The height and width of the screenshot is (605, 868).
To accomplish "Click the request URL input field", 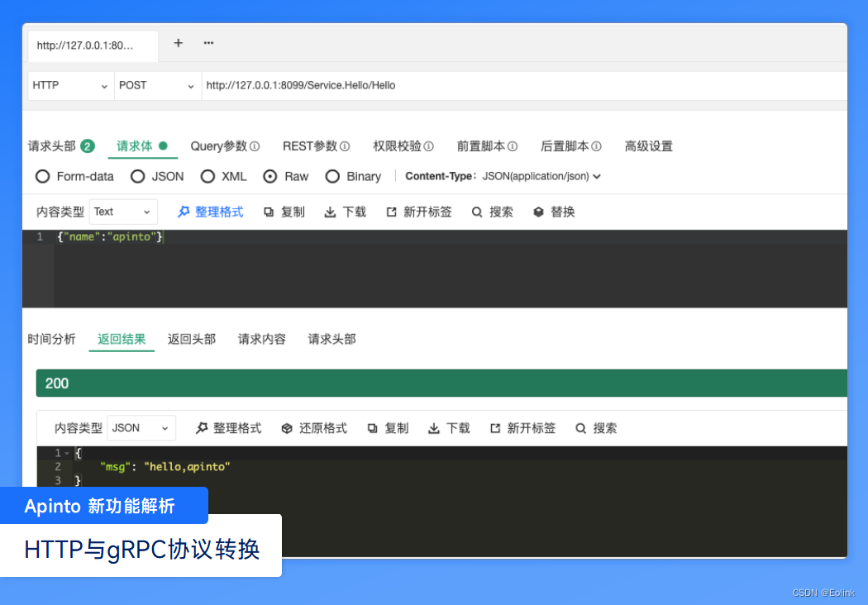I will [x=524, y=86].
